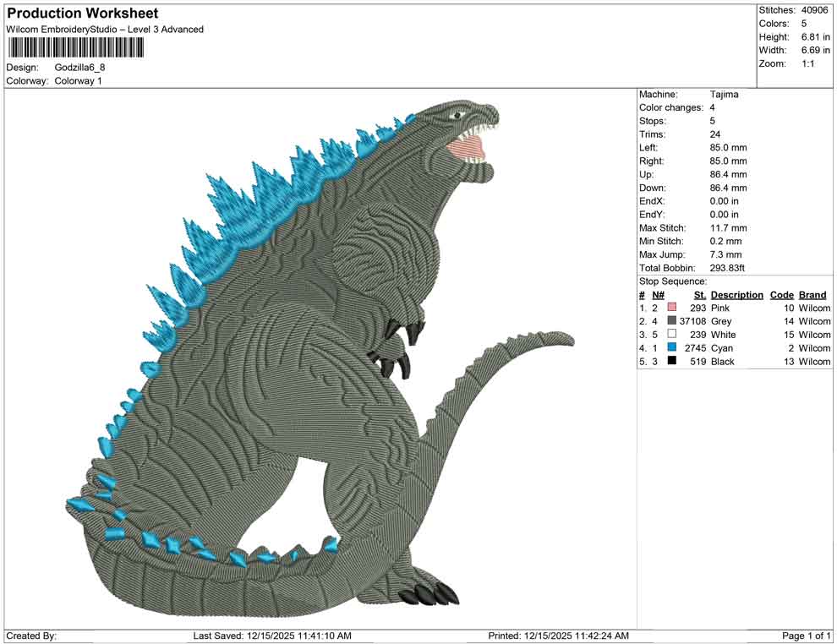
Task: Click the 'Cyan' description text
Action: [x=722, y=348]
